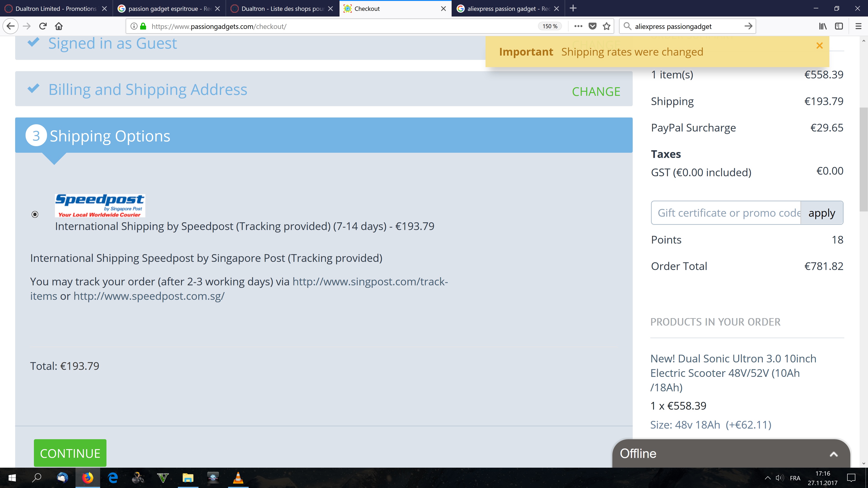
Task: Open page actions three-dot menu
Action: coord(578,26)
